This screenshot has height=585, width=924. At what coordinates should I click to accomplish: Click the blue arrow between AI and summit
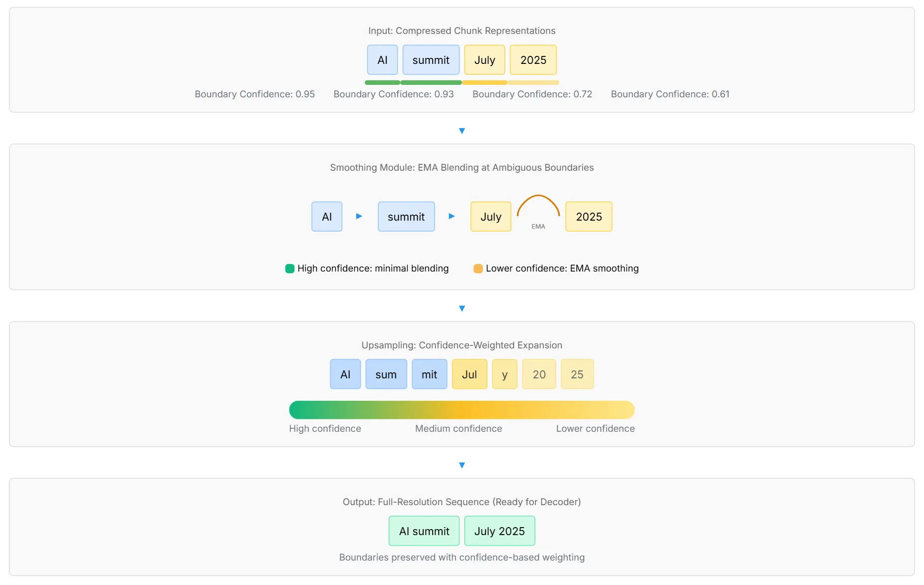point(359,216)
